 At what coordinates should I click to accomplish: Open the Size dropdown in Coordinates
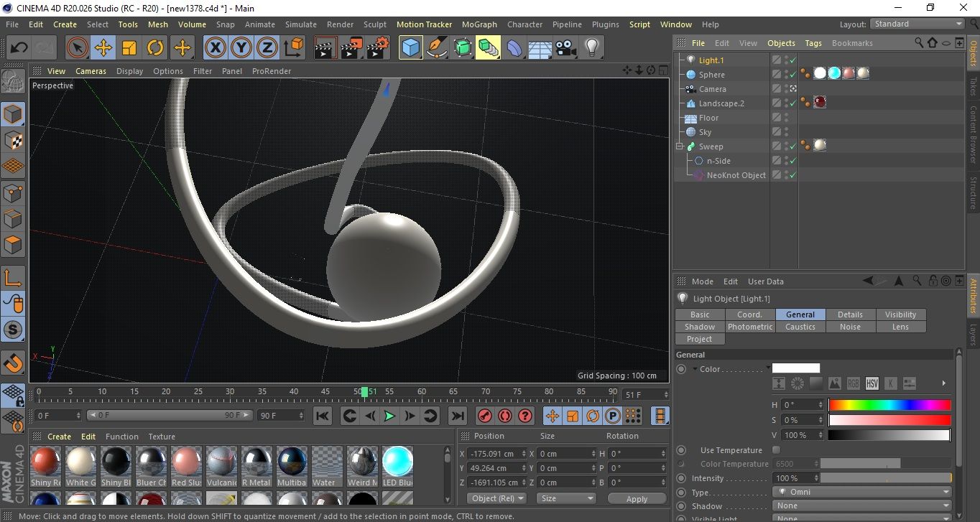coord(567,498)
